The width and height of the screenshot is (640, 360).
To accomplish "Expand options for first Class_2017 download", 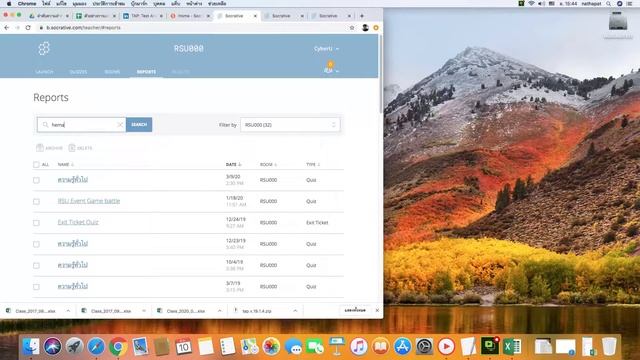I will pyautogui.click(x=68, y=311).
